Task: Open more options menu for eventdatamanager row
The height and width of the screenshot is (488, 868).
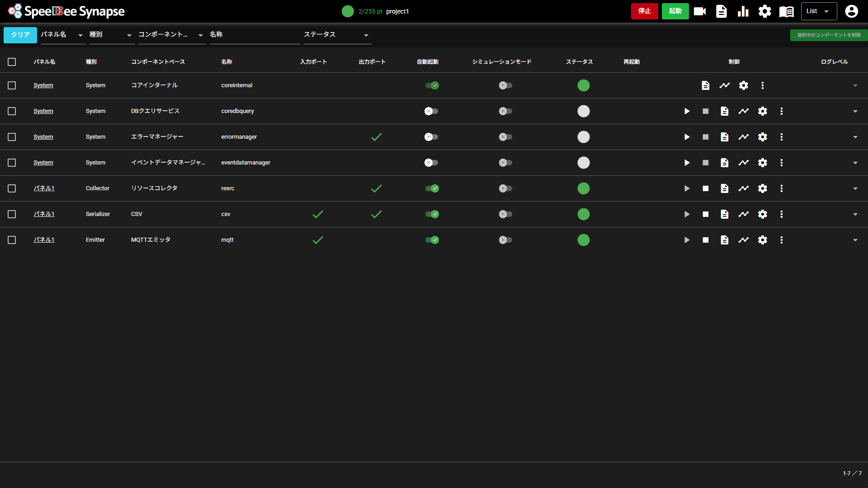Action: click(x=781, y=163)
